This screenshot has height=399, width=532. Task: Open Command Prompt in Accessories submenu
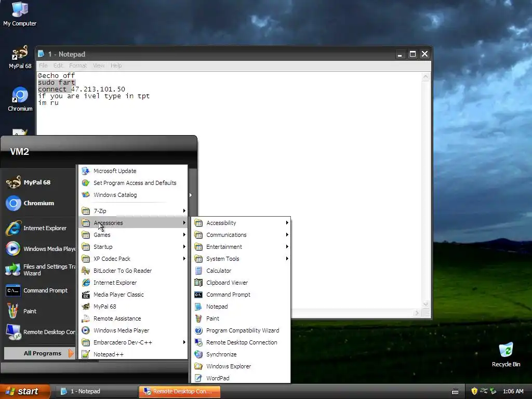pyautogui.click(x=241, y=295)
